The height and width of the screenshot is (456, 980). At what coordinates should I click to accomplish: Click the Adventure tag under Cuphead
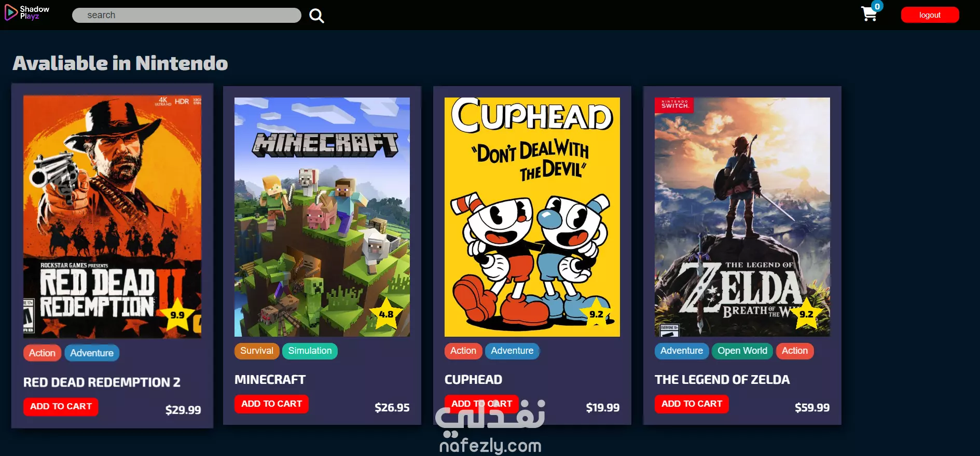tap(512, 351)
